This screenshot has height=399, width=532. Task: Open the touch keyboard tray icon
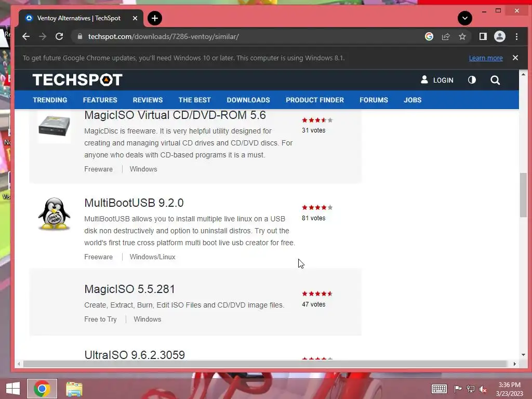(x=439, y=389)
